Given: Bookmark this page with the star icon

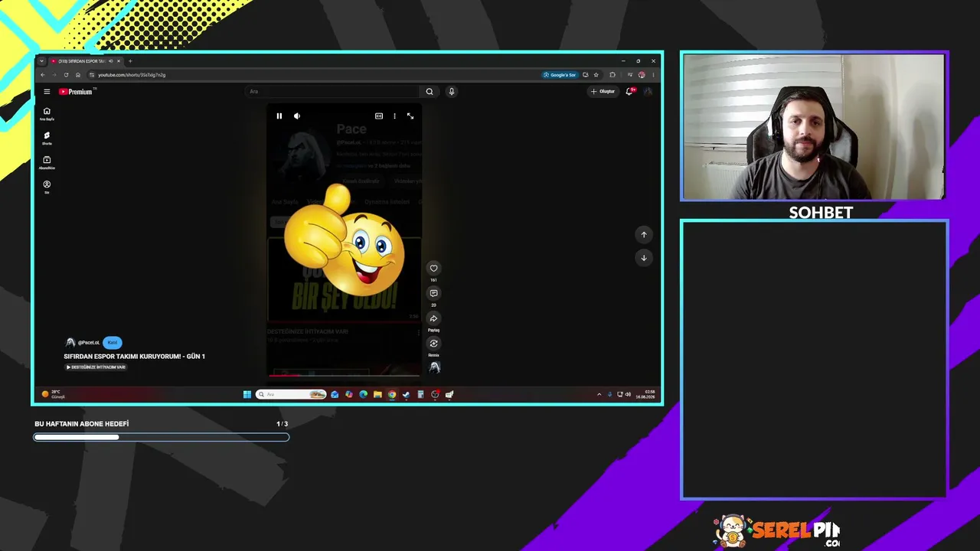Looking at the screenshot, I should (596, 75).
